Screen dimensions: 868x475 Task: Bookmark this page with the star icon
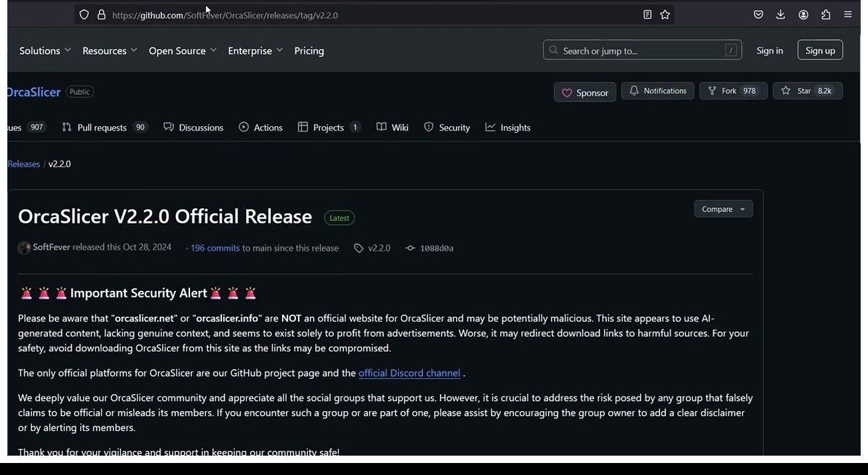click(x=665, y=15)
